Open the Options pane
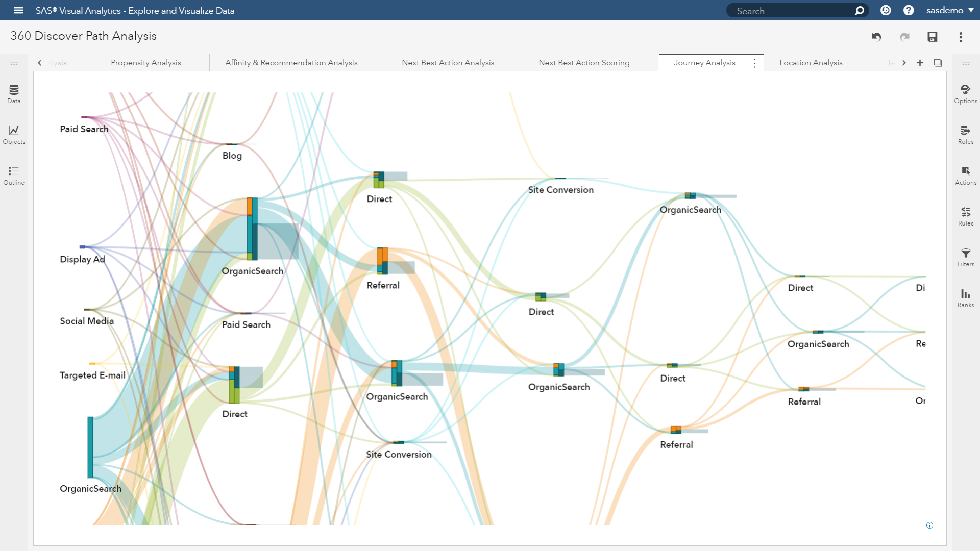Image resolution: width=980 pixels, height=551 pixels. [x=965, y=94]
